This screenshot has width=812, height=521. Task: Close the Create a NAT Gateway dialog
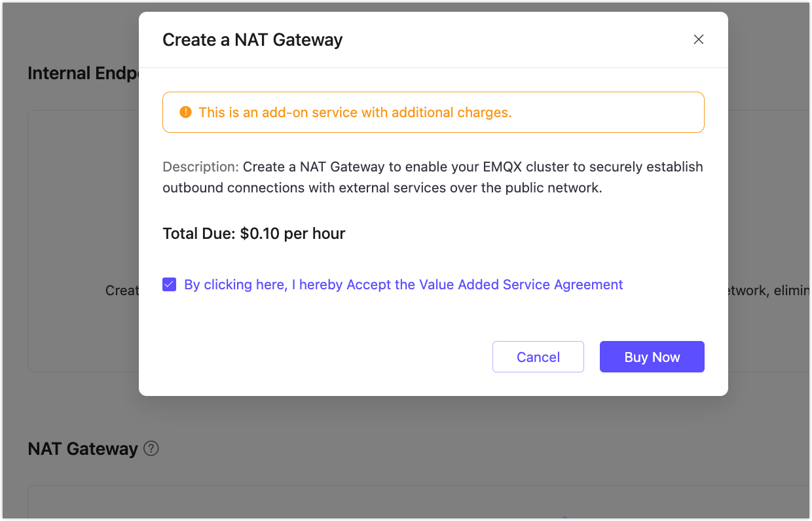coord(698,39)
